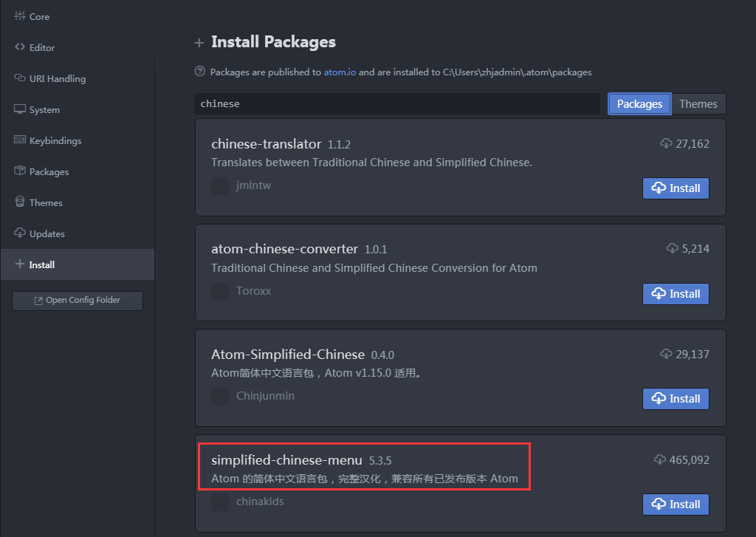
Task: Click the Themes paint bucket icon
Action: click(20, 202)
